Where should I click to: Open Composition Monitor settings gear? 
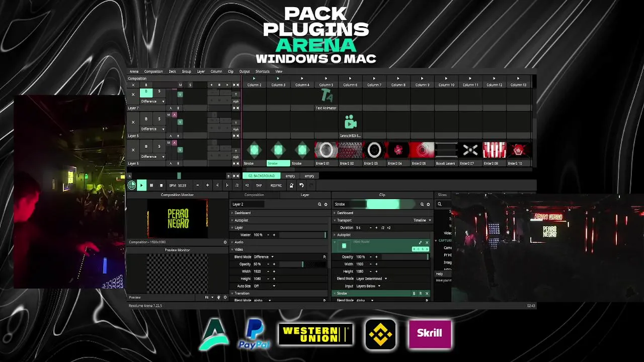coord(225,242)
